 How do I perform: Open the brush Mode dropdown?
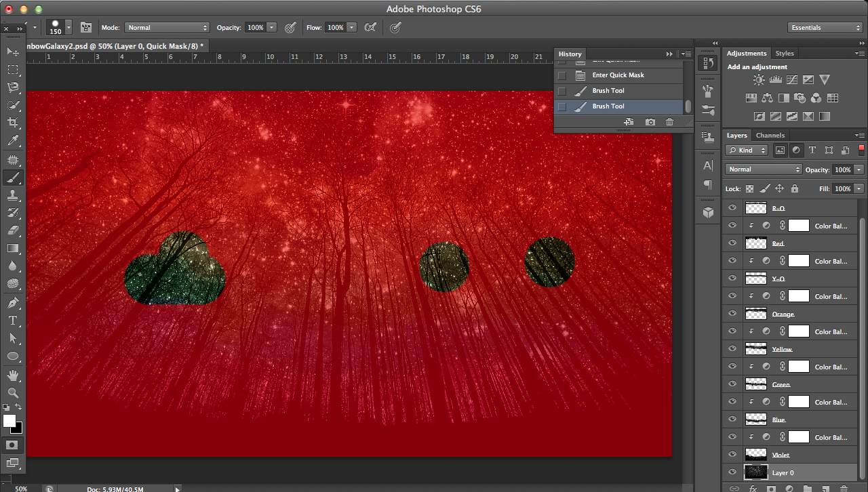(167, 28)
